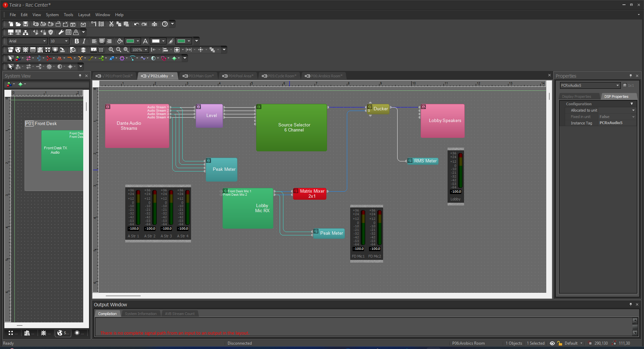The height and width of the screenshot is (349, 644).
Task: Close the P02:Lobby tab
Action: (173, 76)
